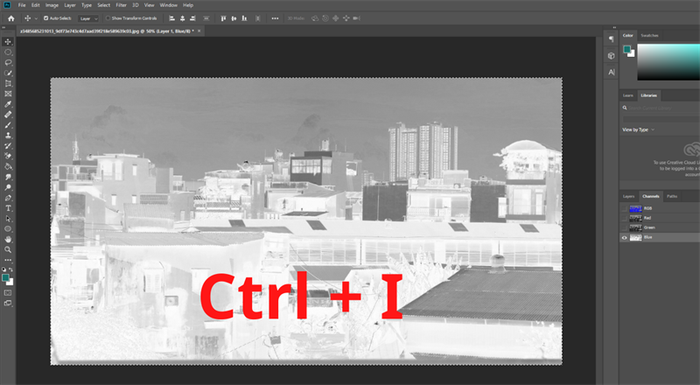Click foreground swatch in Color panel
The height and width of the screenshot is (385, 700).
(627, 49)
